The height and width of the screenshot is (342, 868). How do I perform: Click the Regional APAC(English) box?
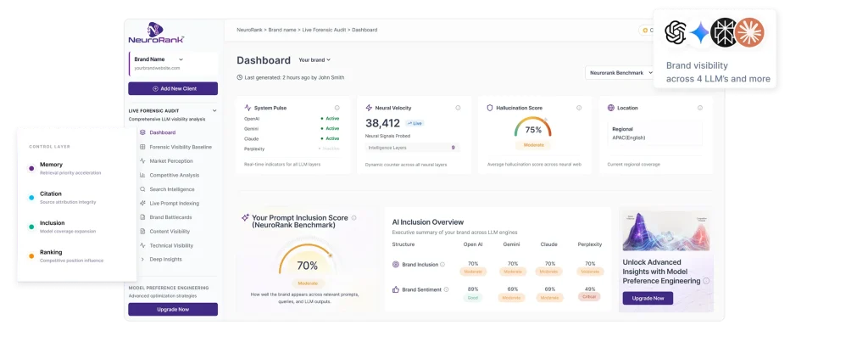tap(655, 133)
